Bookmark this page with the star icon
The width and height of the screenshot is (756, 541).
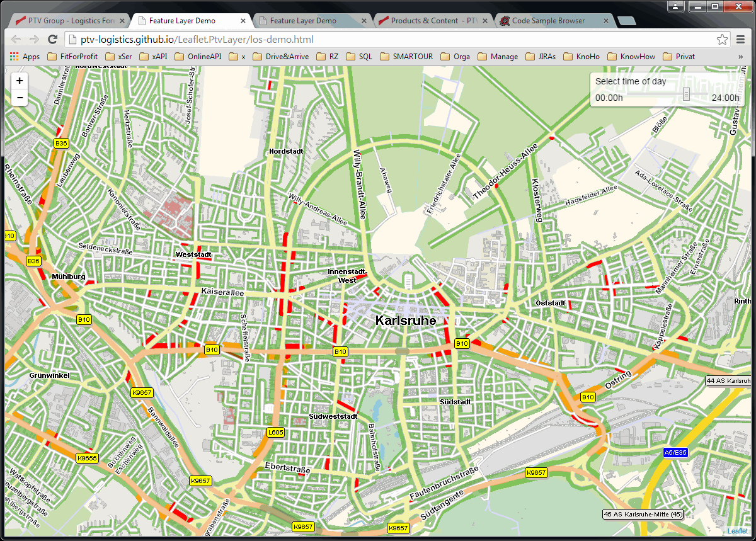722,40
